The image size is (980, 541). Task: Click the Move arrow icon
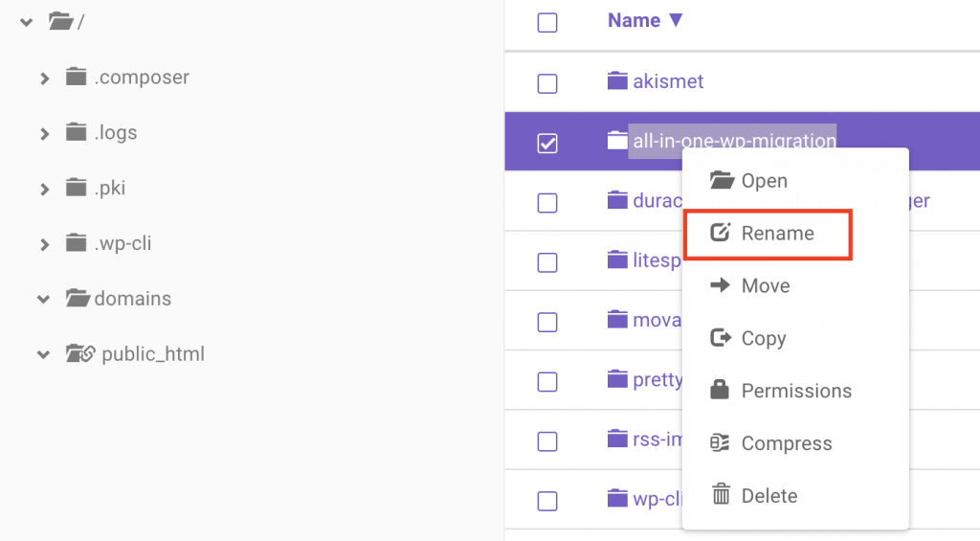tap(721, 285)
